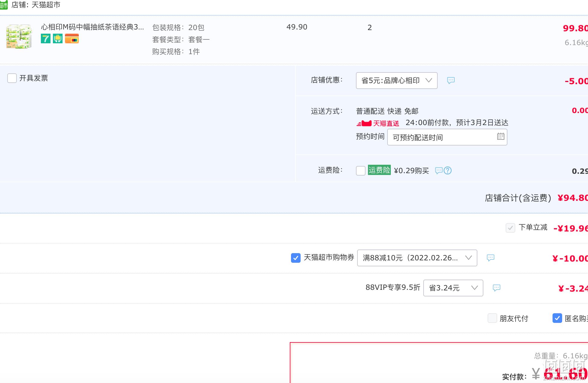Click the green 超市 store badge icon
Image resolution: width=588 pixels, height=383 pixels.
tap(4, 5)
